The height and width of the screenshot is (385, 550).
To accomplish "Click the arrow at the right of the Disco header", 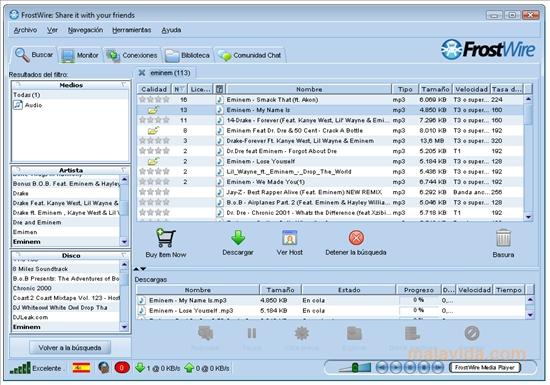I will click(x=124, y=255).
